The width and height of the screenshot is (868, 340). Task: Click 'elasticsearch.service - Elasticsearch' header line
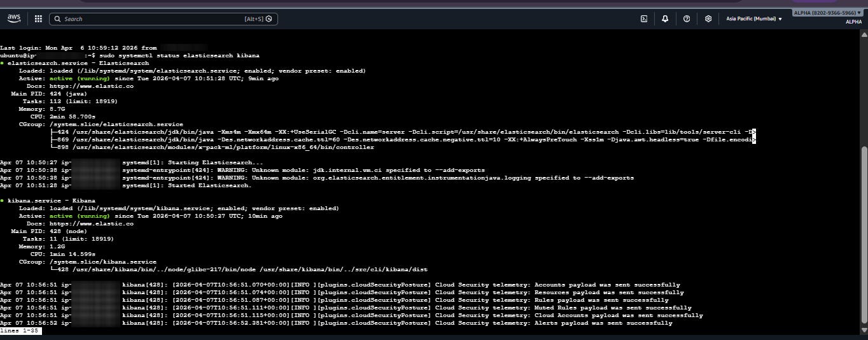(x=74, y=63)
